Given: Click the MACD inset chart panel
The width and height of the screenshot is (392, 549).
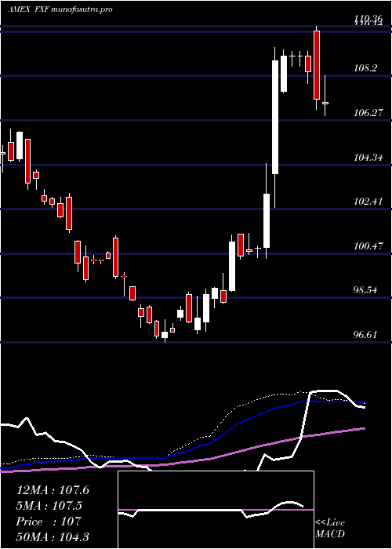Looking at the screenshot, I should click(x=216, y=510).
